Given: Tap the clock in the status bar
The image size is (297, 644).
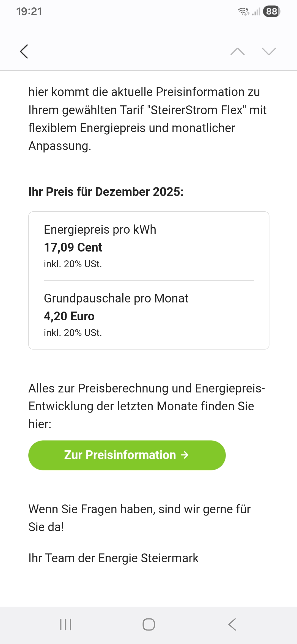Looking at the screenshot, I should coord(29,12).
